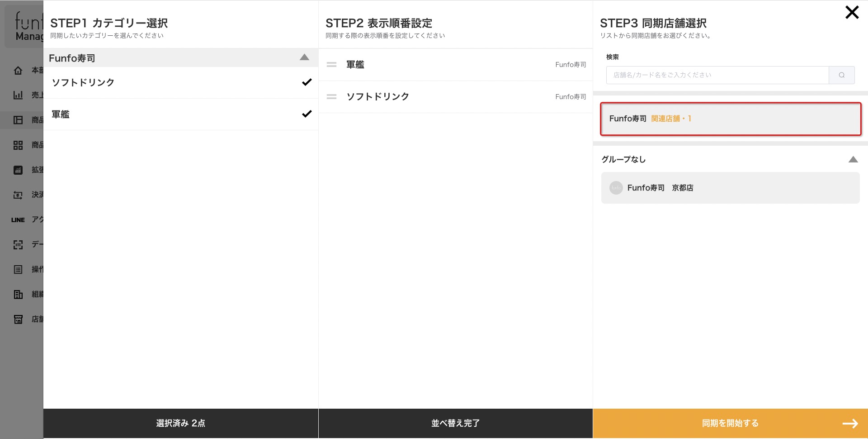Grab the drag handle for 軍艦
The width and height of the screenshot is (868, 439).
(332, 65)
